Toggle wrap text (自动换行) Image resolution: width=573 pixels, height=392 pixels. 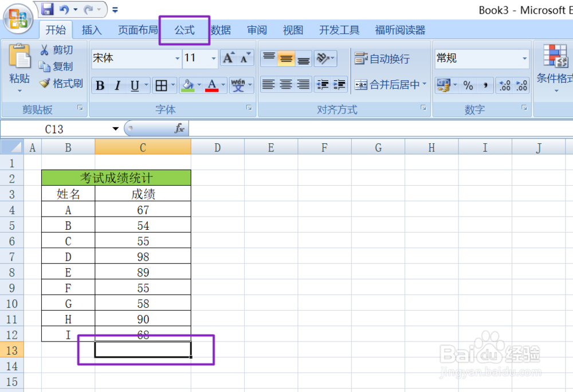[x=382, y=58]
